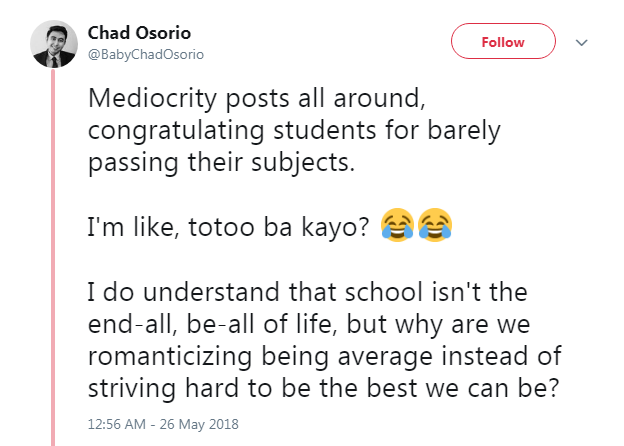Image resolution: width=624 pixels, height=446 pixels.
Task: Click the second tears-of-joy emoji
Action: (435, 225)
